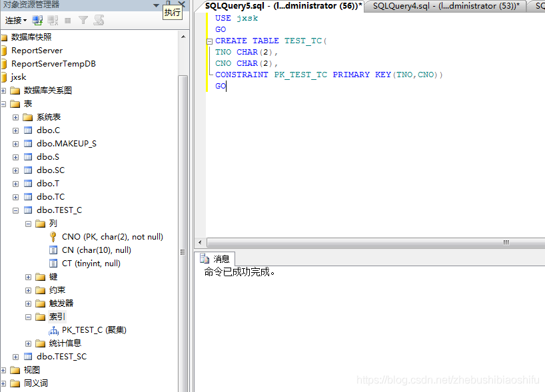Image resolution: width=545 pixels, height=392 pixels.
Task: Expand the dbo.SC table node
Action: (x=15, y=170)
